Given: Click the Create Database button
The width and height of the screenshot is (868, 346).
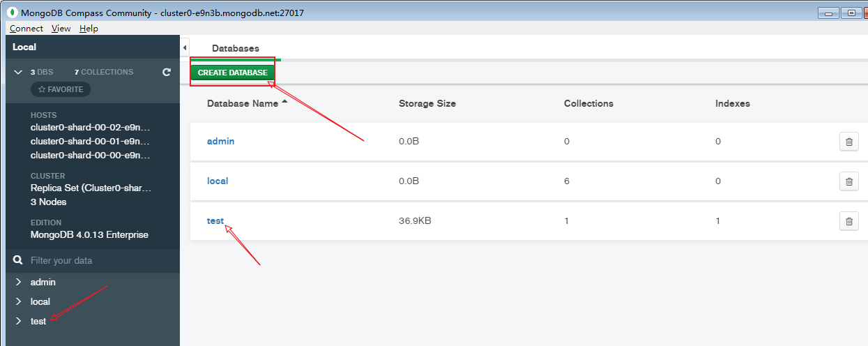Looking at the screenshot, I should [233, 73].
